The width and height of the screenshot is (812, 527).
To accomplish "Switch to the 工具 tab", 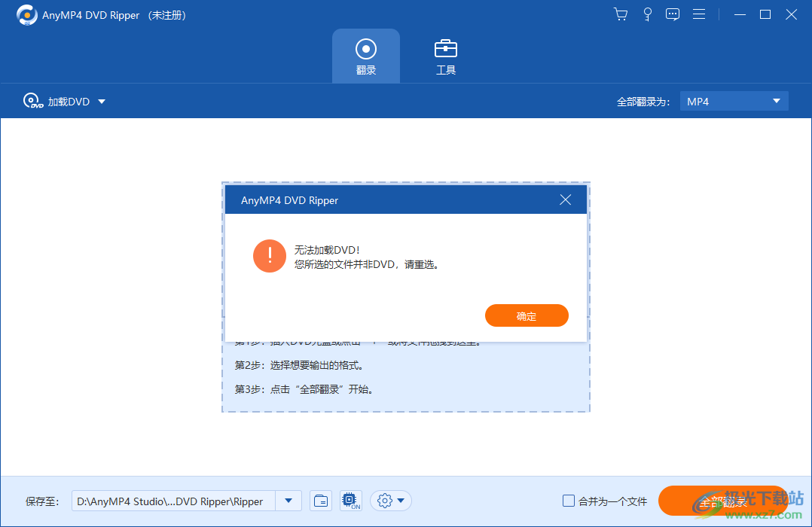I will tap(445, 56).
